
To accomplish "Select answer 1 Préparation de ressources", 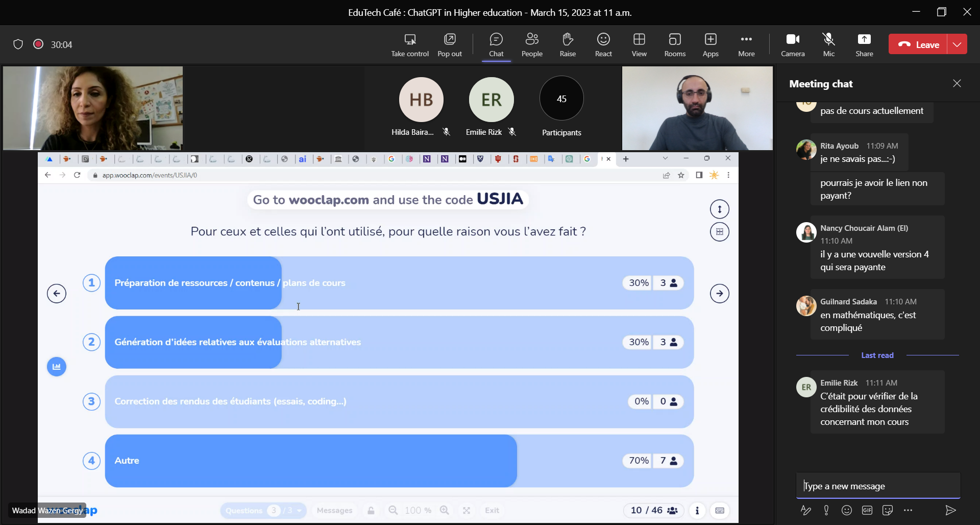I will click(x=399, y=283).
